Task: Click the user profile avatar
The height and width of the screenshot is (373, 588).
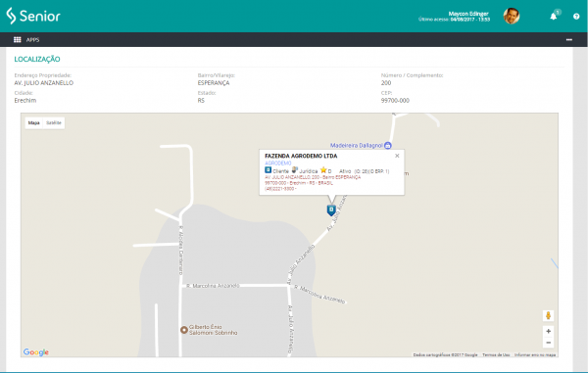Action: [x=512, y=16]
